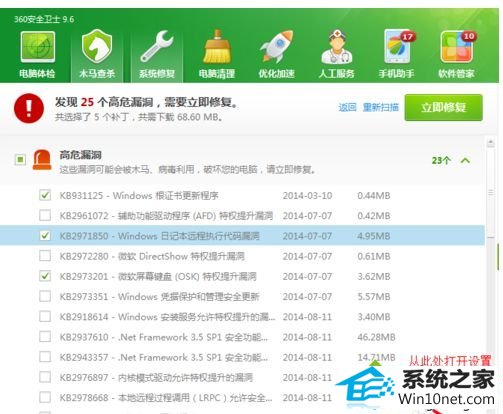Select 木马查杀 horse shield icon

point(97,46)
